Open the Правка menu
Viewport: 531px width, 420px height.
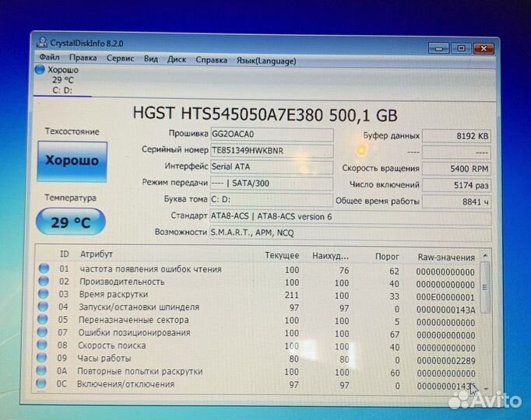[83, 58]
